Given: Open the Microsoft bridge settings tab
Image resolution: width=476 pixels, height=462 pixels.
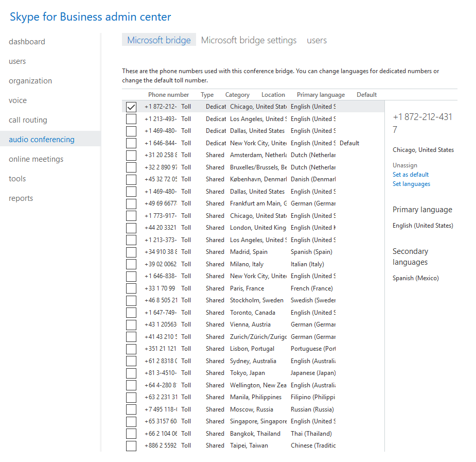Looking at the screenshot, I should click(x=249, y=40).
